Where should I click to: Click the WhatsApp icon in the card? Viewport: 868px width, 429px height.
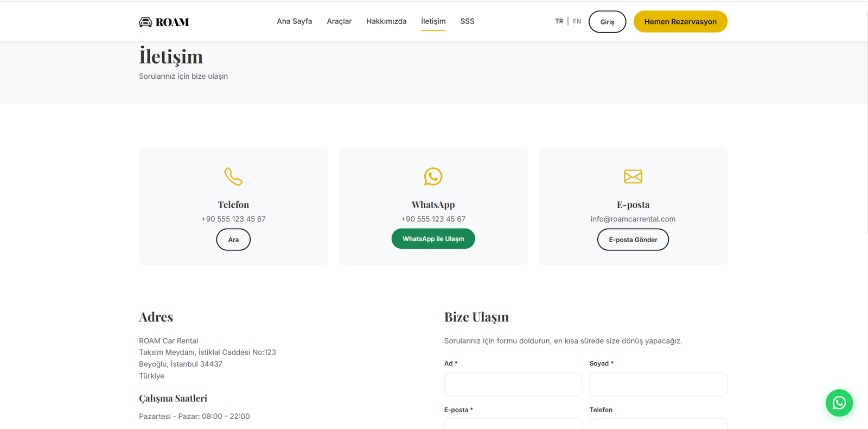433,176
